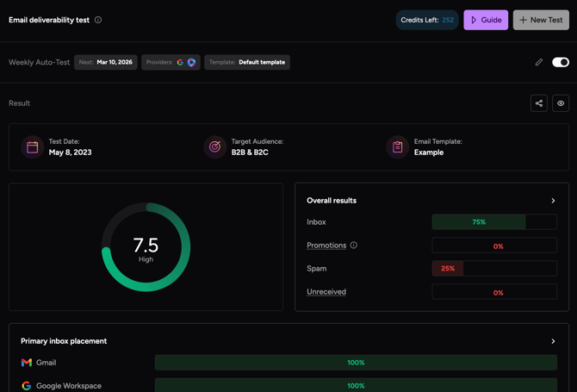Viewport: 577px width, 392px height.
Task: Toggle result visibility with eye icon
Action: (561, 103)
